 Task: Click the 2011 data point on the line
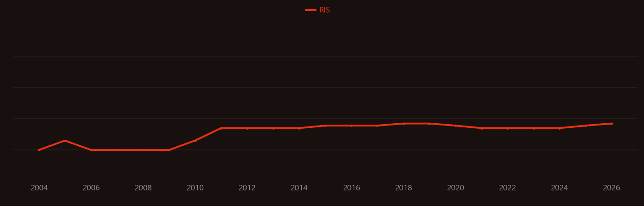221,128
